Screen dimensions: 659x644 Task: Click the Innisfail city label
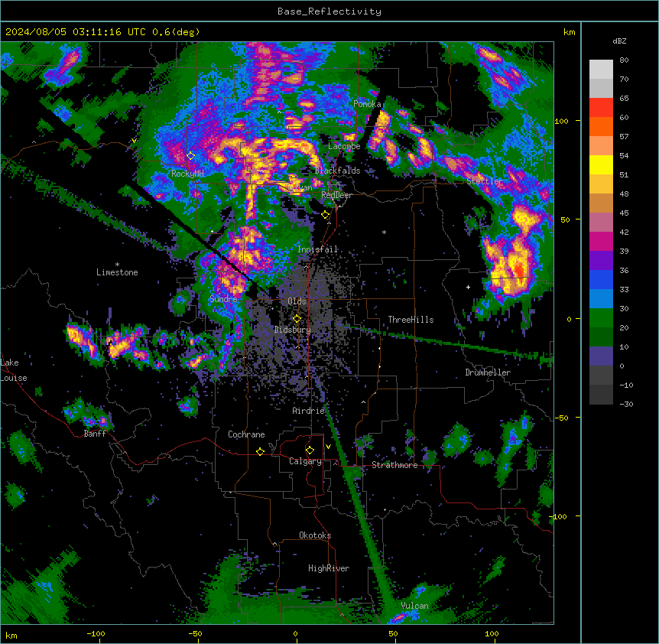point(318,249)
